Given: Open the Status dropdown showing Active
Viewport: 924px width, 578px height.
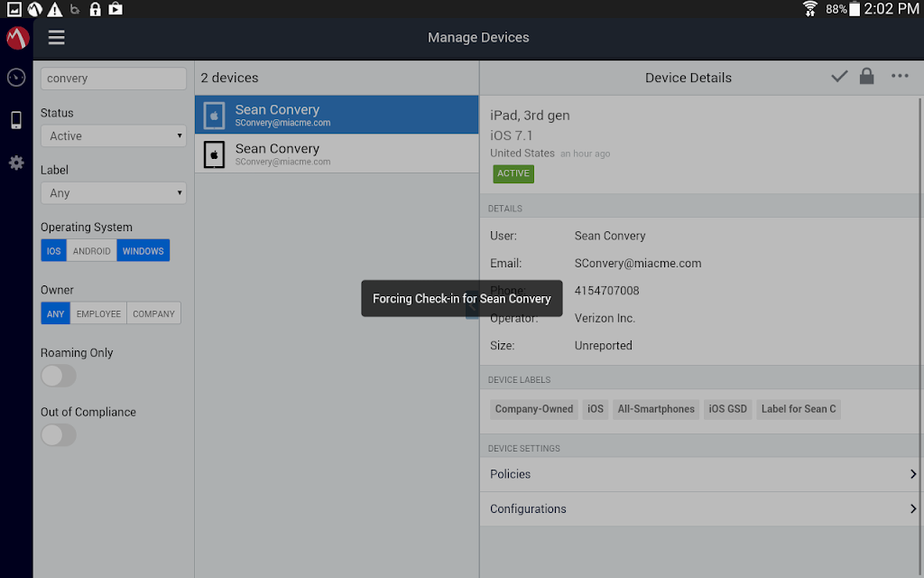Looking at the screenshot, I should [x=114, y=136].
